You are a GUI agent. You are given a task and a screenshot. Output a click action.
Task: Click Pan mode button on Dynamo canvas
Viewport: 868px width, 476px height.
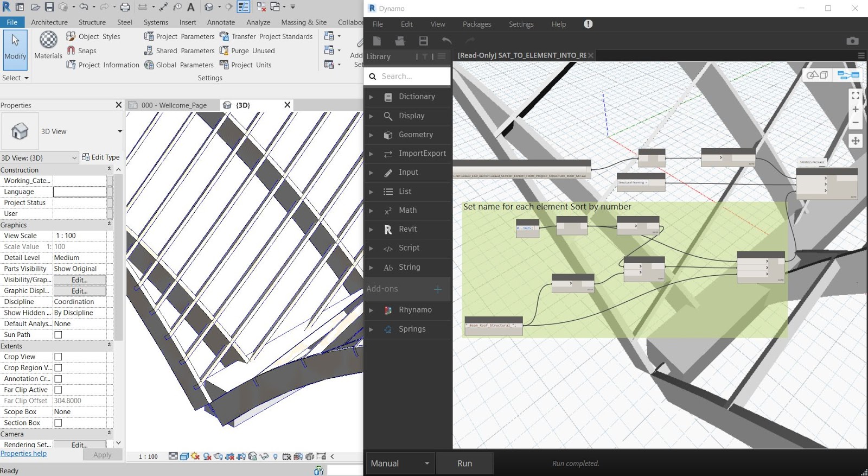point(856,141)
